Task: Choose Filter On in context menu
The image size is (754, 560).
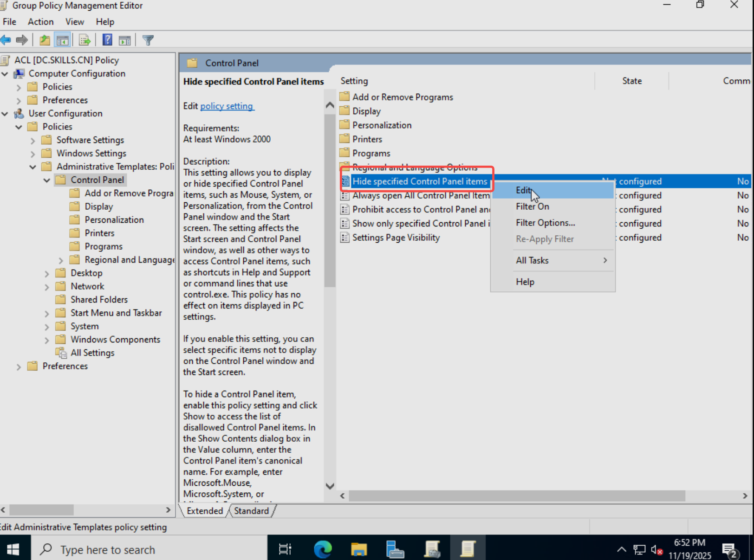Action: [x=552, y=206]
